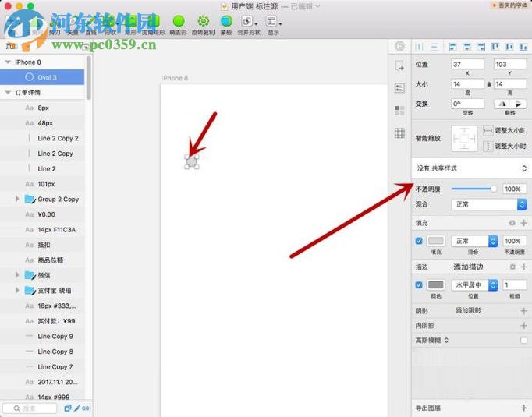532x417 pixels.
Task: Click the Mask (蒙板) toolbar icon
Action: [226, 21]
